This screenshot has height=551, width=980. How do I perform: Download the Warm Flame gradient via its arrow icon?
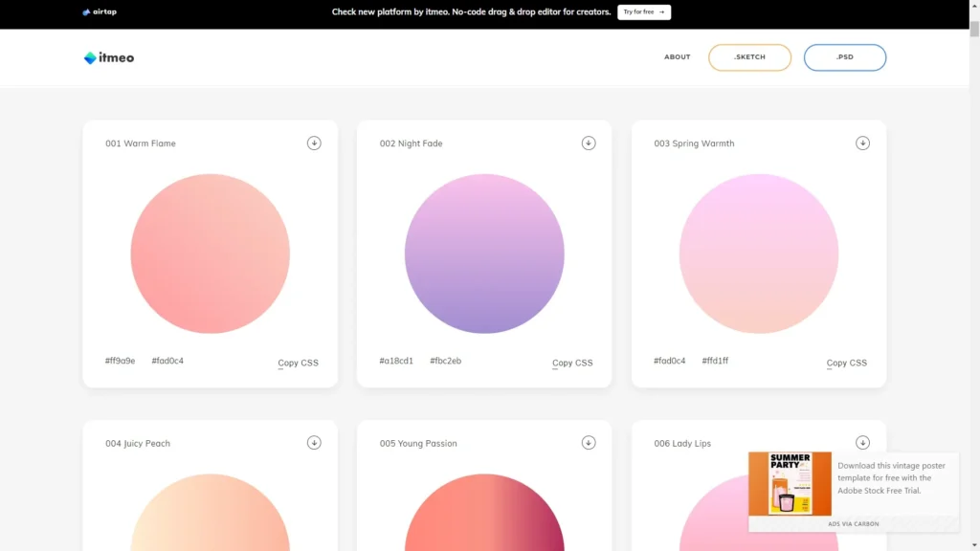pos(314,143)
